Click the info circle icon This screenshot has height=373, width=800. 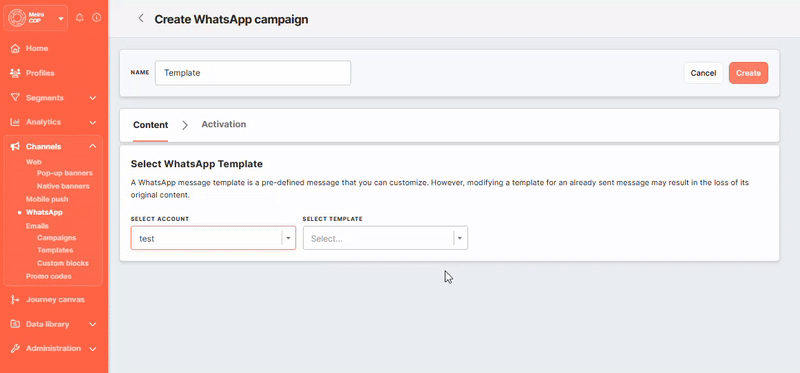coord(96,18)
